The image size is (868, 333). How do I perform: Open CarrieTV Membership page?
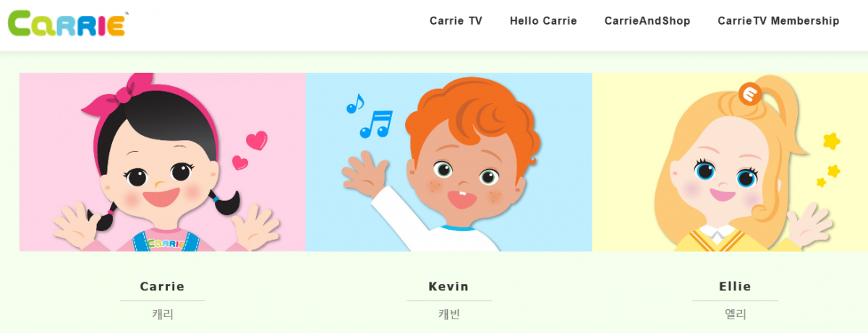[778, 21]
